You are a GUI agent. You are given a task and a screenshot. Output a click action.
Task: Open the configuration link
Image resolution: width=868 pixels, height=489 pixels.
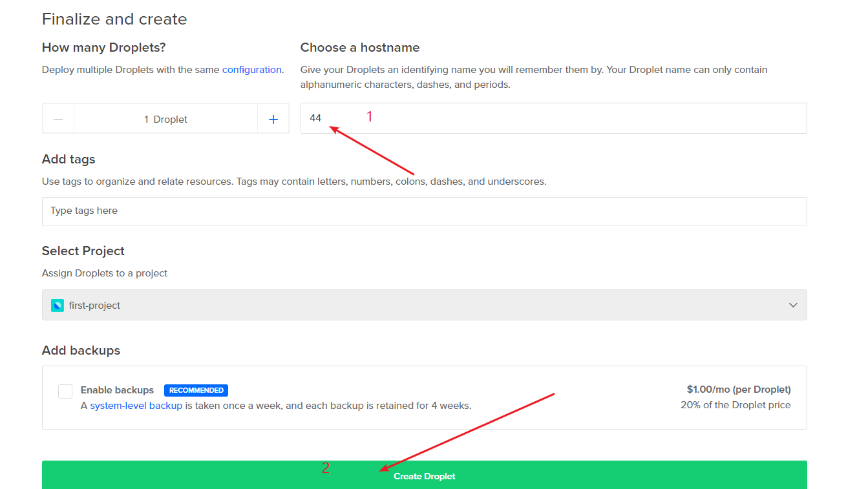click(x=251, y=70)
